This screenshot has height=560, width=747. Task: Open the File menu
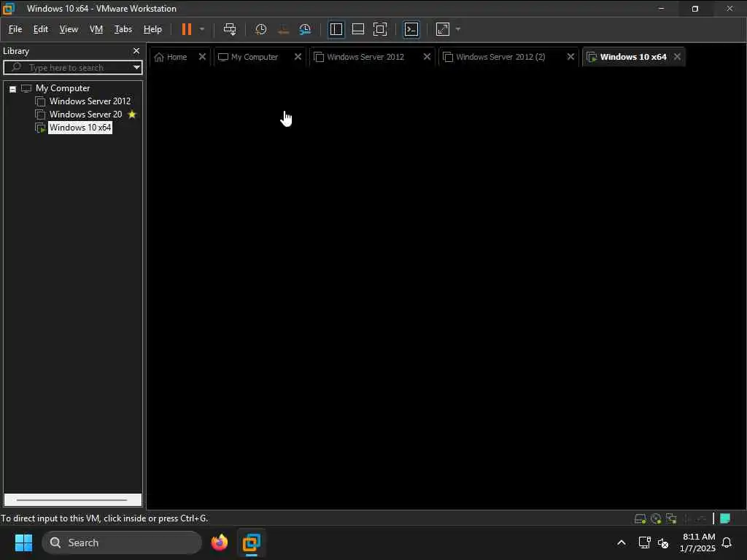click(15, 29)
